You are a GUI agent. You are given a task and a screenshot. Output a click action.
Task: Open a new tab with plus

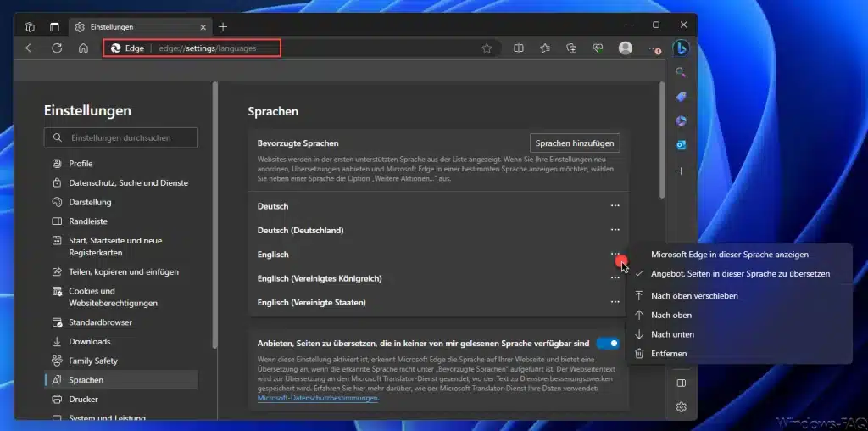[223, 26]
